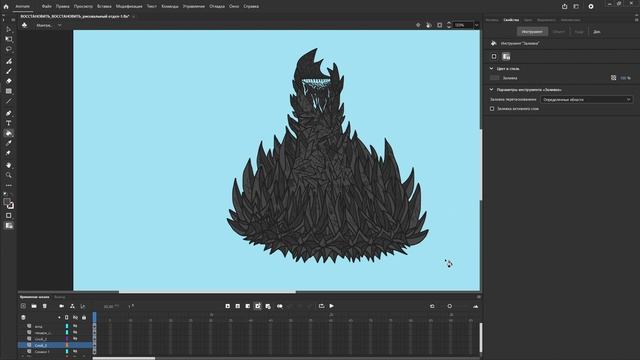Select the Zoom magnifier tool
This screenshot has width=640, height=360.
coord(9,175)
